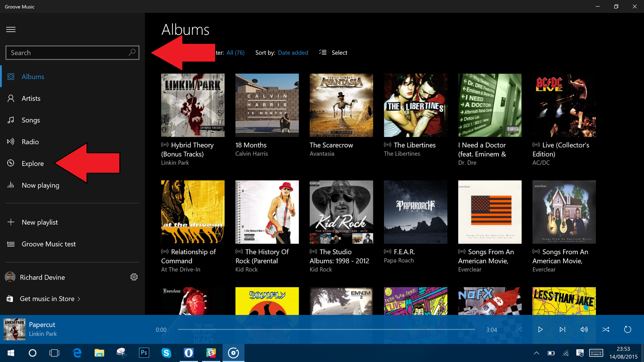Open the hamburger navigation menu
The image size is (644, 362).
[11, 30]
